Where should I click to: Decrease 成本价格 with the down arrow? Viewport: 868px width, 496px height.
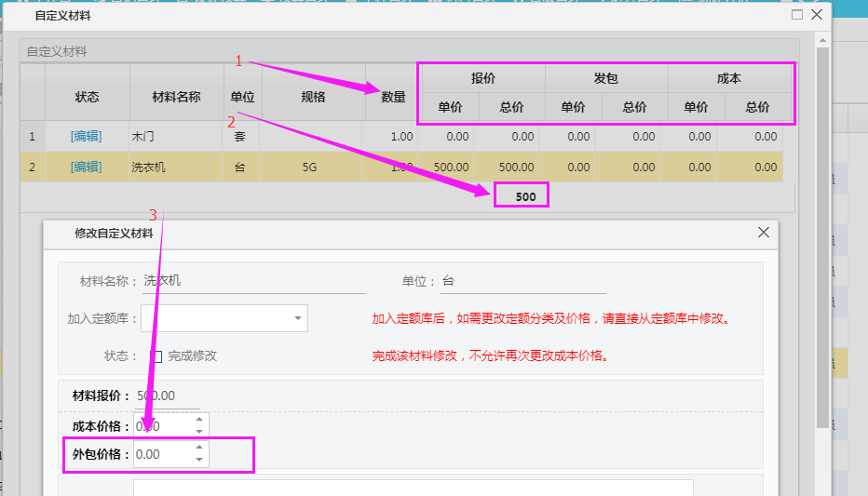[198, 431]
